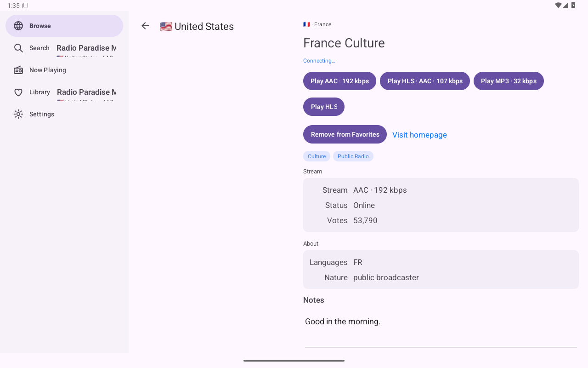Click the United States flag icon

[x=166, y=27]
